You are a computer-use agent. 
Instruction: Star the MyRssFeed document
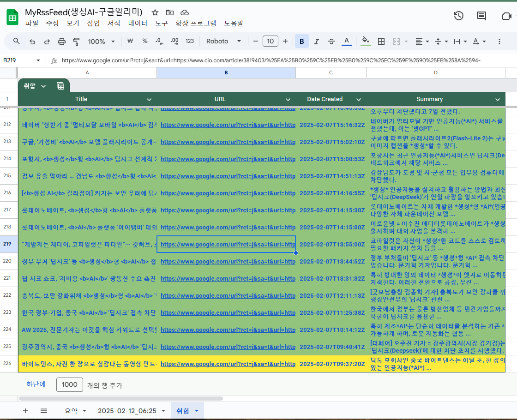point(155,12)
